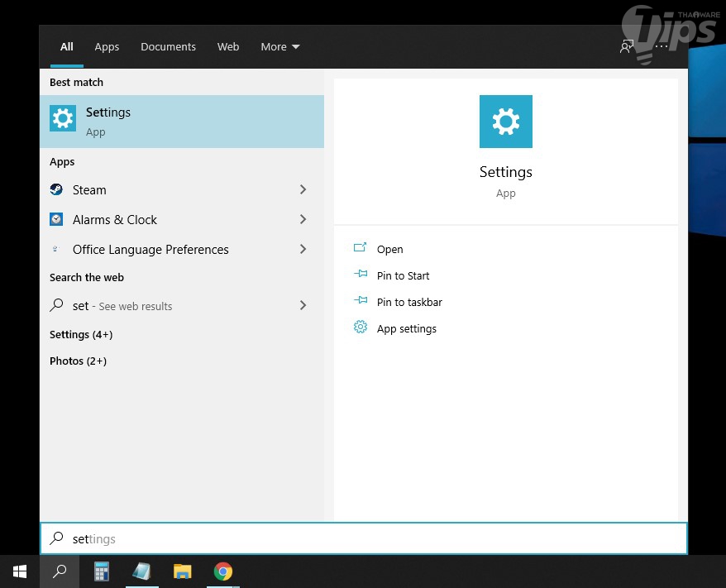Choose Pin to Start
The width and height of the screenshot is (726, 588).
coord(403,275)
